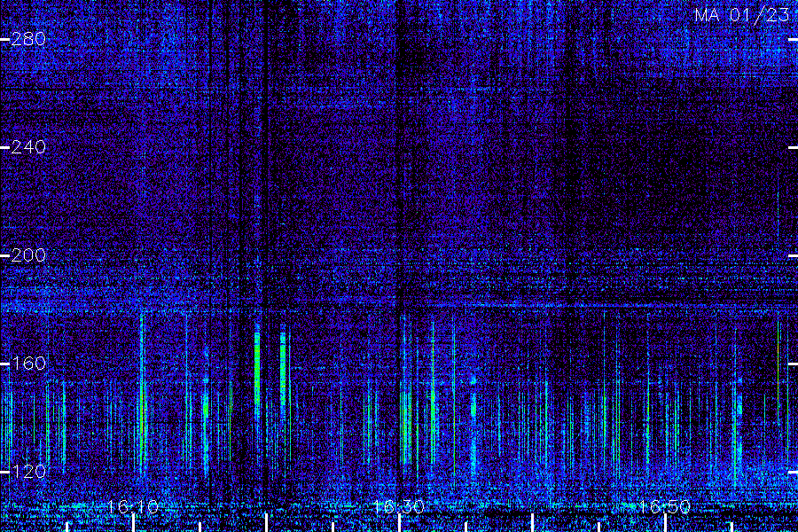Click the 16:50 time axis label

point(664,507)
